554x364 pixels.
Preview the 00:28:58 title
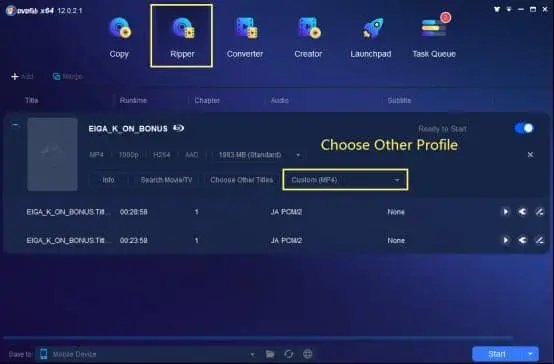click(x=506, y=212)
